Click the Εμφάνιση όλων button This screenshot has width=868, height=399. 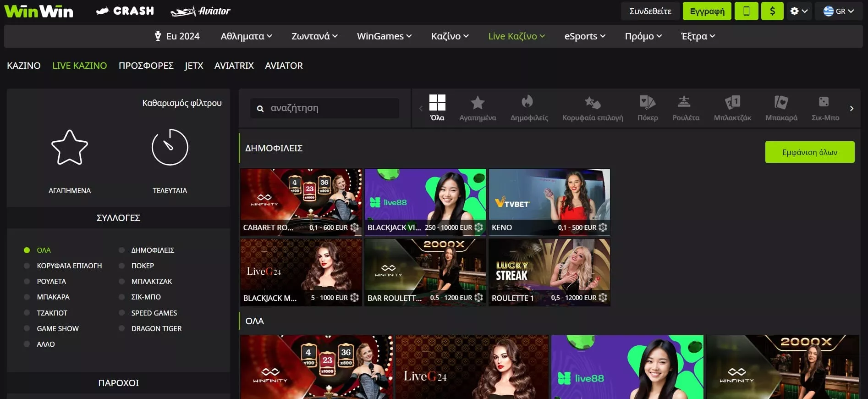point(810,152)
